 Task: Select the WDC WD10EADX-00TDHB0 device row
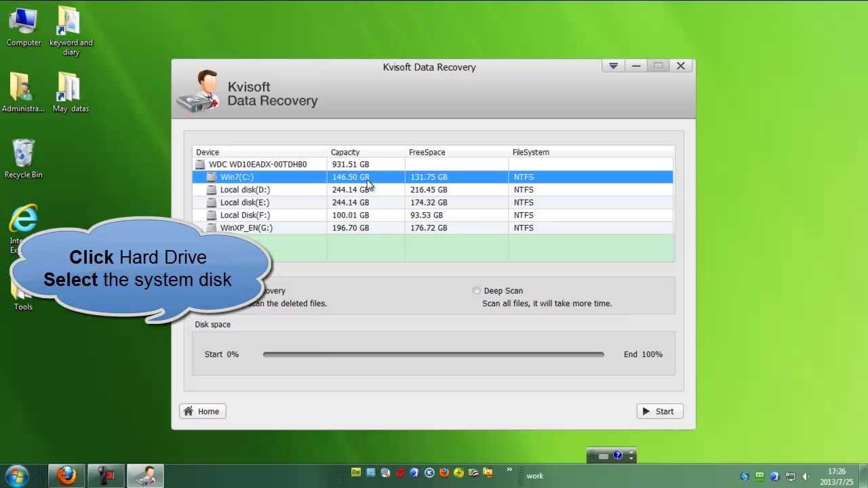[x=433, y=164]
